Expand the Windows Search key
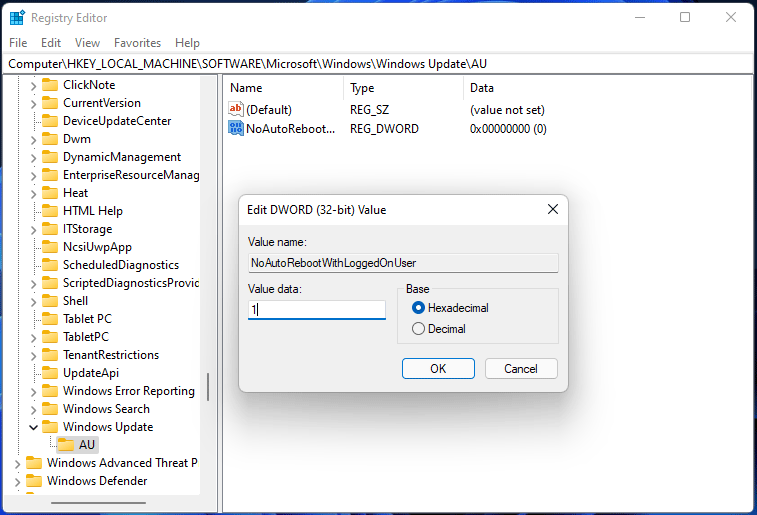Image resolution: width=757 pixels, height=515 pixels. pos(33,410)
